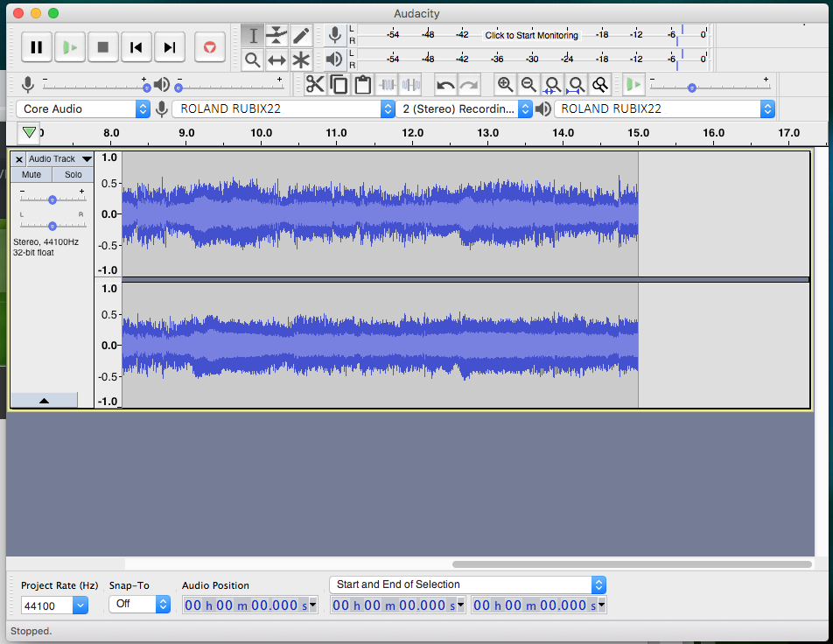Image resolution: width=833 pixels, height=644 pixels.
Task: Toggle the green Pinned Play Head button
Action: coord(30,132)
